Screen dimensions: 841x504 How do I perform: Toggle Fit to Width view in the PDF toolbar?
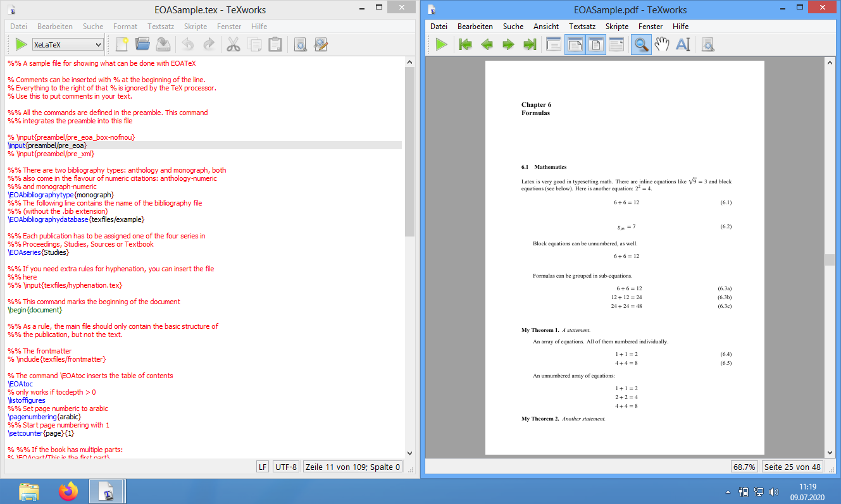pyautogui.click(x=575, y=44)
